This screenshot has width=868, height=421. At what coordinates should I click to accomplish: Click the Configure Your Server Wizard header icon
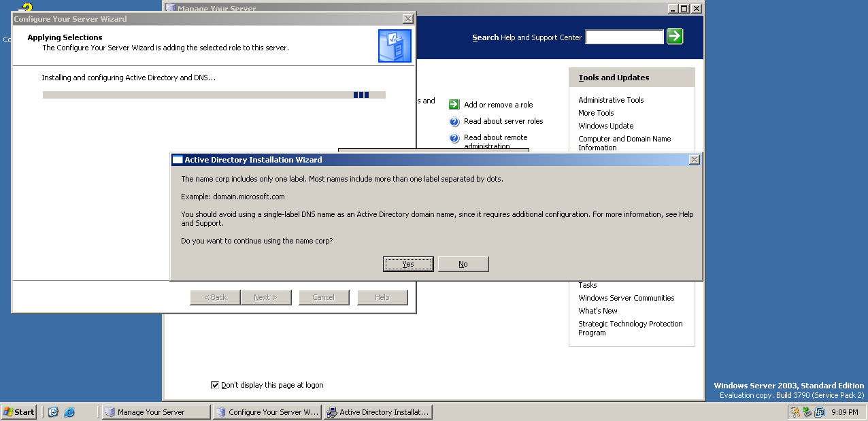pos(395,46)
